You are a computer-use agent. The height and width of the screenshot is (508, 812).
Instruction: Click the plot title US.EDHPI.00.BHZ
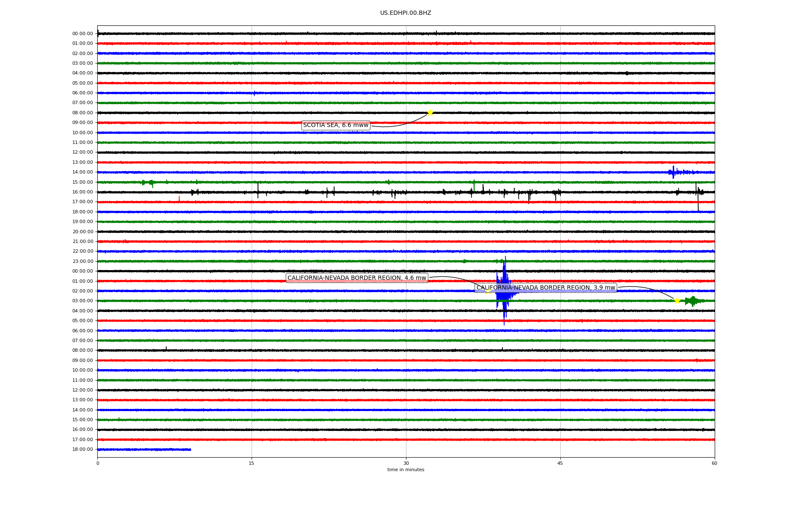(406, 13)
